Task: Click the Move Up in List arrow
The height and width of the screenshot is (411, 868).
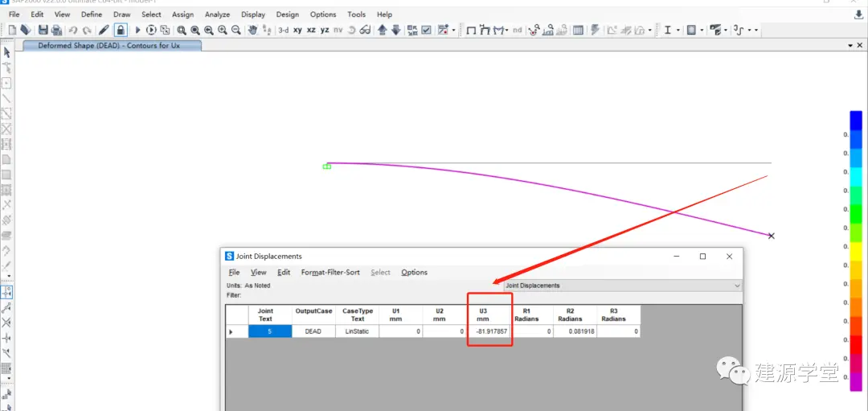Action: click(x=383, y=31)
